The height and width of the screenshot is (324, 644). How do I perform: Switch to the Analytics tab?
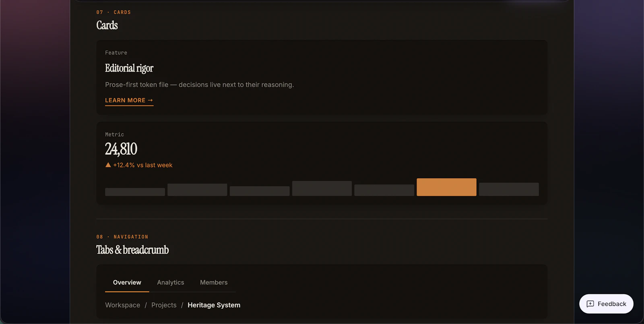pyautogui.click(x=171, y=282)
